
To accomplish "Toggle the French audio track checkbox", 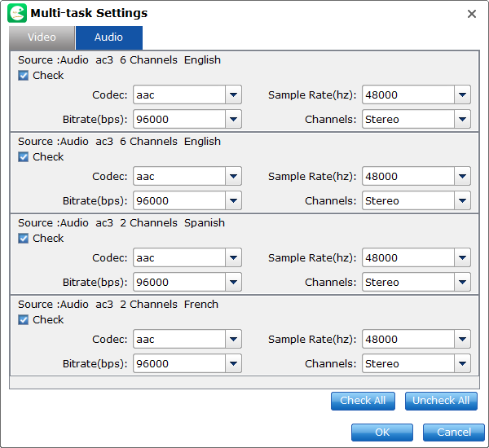I will (23, 319).
